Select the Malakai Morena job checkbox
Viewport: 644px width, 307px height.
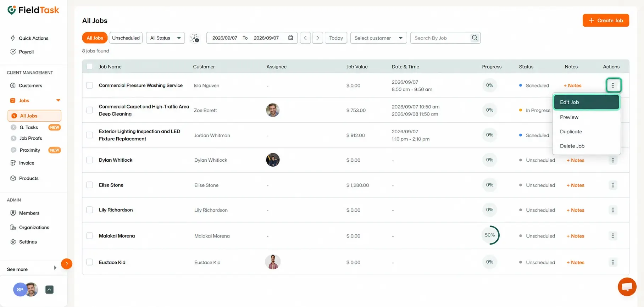[x=90, y=236]
